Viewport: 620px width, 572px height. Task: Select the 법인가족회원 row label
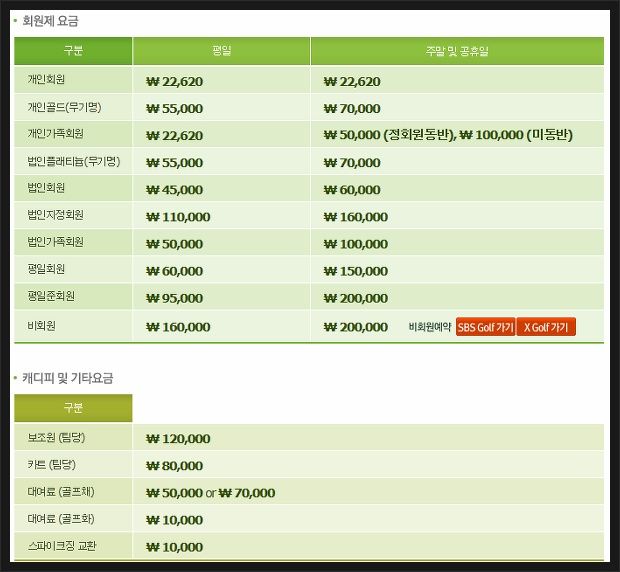55,242
